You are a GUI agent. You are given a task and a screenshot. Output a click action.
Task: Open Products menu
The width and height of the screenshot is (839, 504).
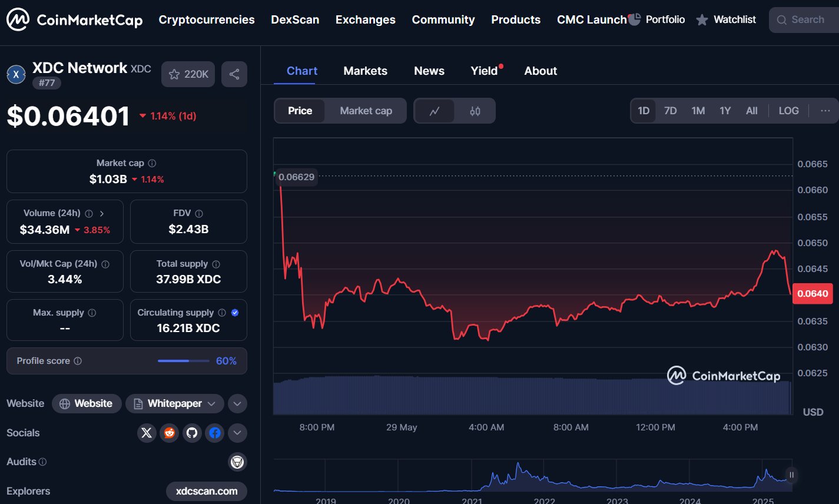tap(516, 19)
